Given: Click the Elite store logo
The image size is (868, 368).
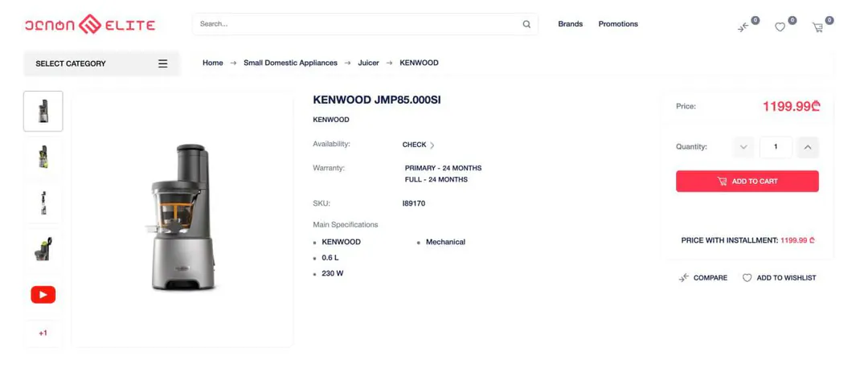Looking at the screenshot, I should [x=90, y=24].
